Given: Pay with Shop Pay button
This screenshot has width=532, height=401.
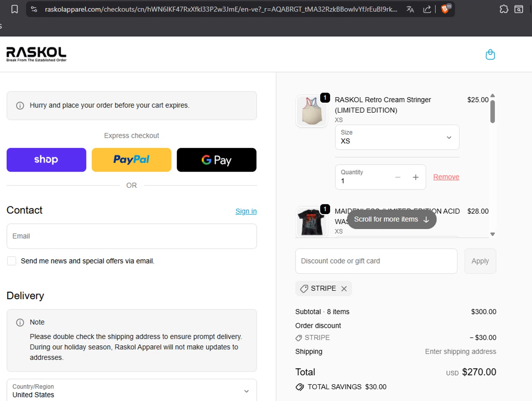Looking at the screenshot, I should click(x=46, y=160).
